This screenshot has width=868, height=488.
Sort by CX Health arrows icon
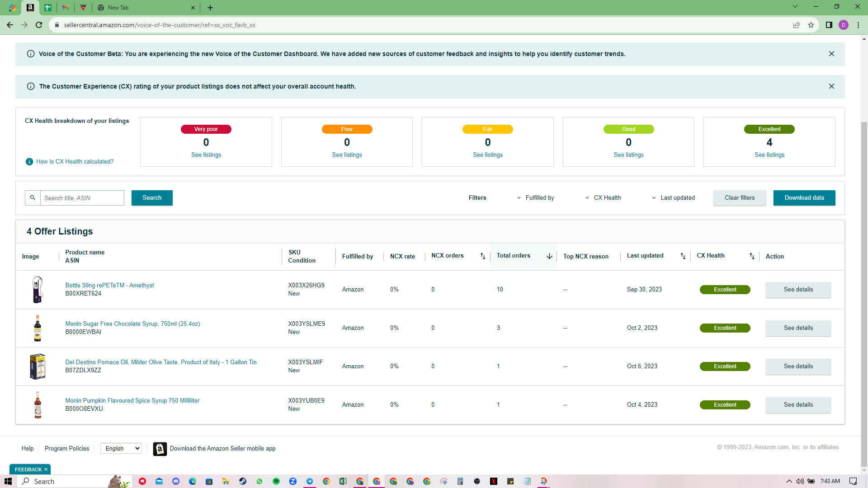click(x=752, y=256)
